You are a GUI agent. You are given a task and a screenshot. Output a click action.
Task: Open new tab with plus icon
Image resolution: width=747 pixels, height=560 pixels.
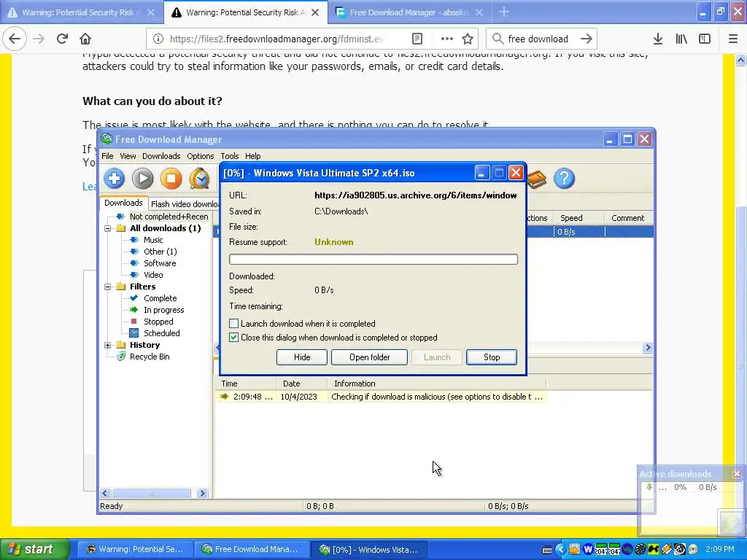click(x=503, y=12)
